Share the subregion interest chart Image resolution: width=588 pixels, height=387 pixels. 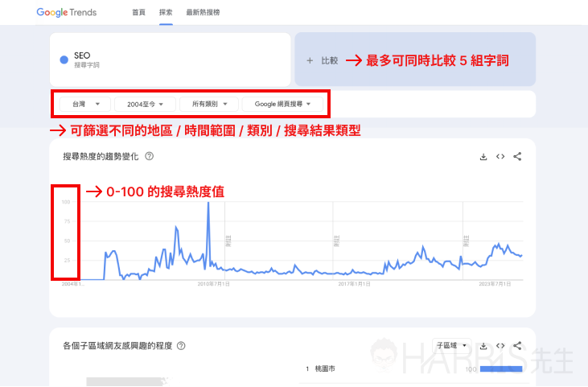point(517,346)
